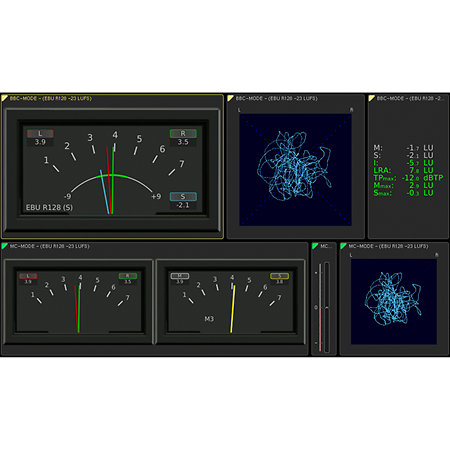Screen dimensions: 450x450
Task: Click the green corner icon of MC-MODE vectorscope panel
Action: [x=343, y=246]
